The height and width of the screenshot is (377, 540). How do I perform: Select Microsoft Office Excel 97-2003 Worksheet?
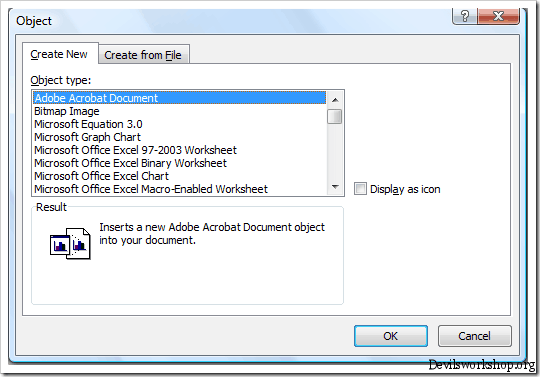tap(179, 150)
